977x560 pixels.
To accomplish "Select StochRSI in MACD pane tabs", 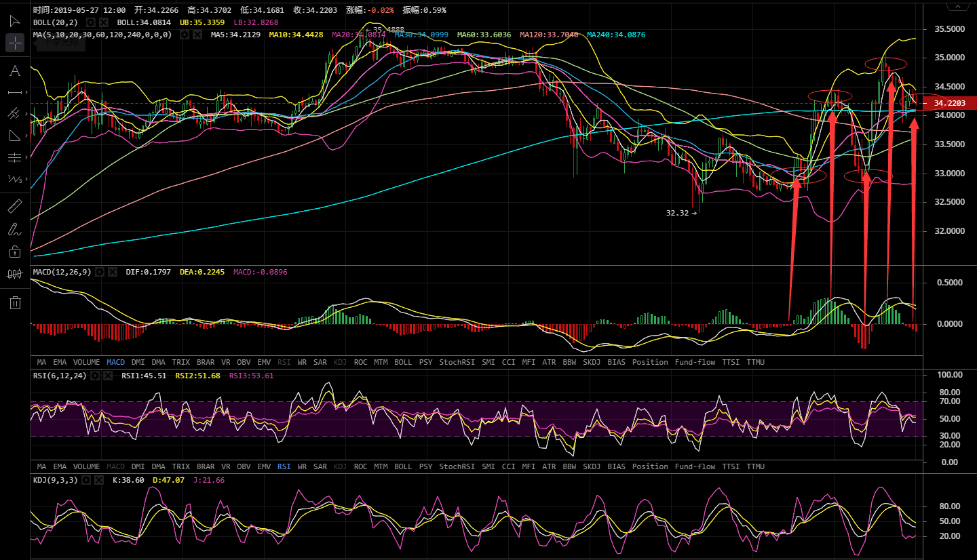I will (x=458, y=362).
